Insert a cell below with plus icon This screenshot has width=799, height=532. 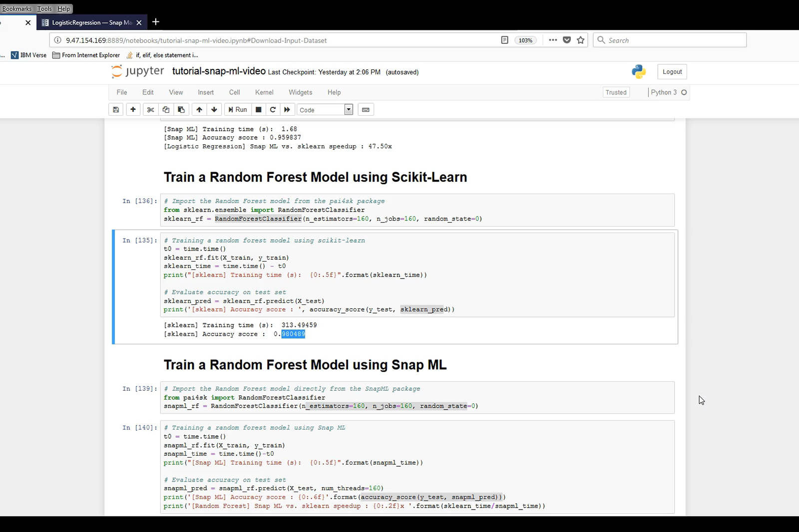tap(133, 110)
